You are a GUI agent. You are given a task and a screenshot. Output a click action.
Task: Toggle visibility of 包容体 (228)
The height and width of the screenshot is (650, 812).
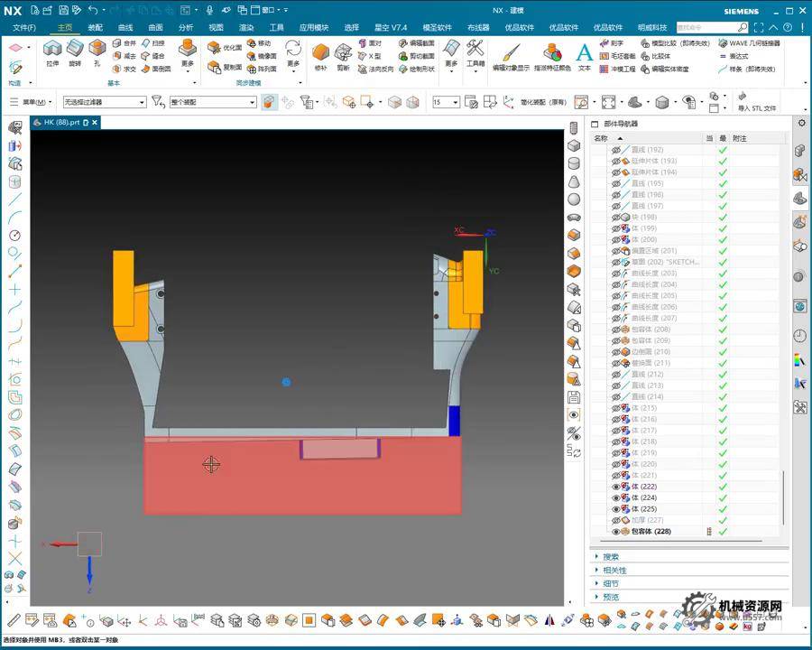point(617,532)
